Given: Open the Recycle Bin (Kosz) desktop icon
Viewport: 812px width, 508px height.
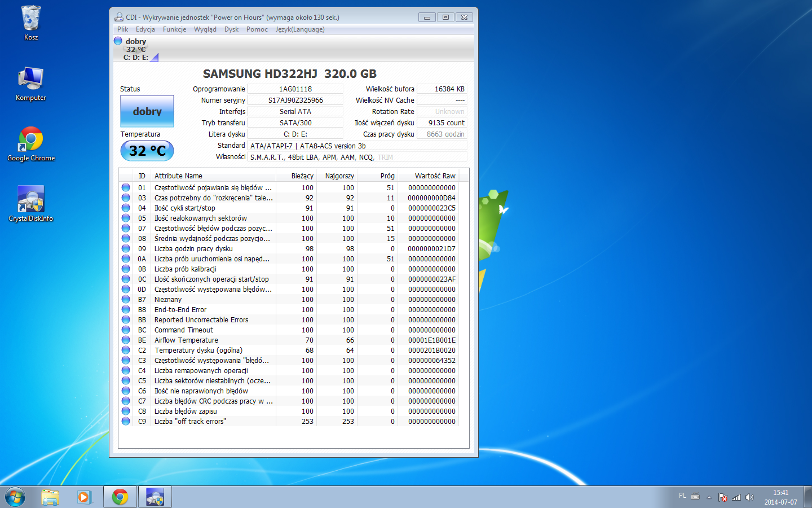Looking at the screenshot, I should pyautogui.click(x=31, y=23).
